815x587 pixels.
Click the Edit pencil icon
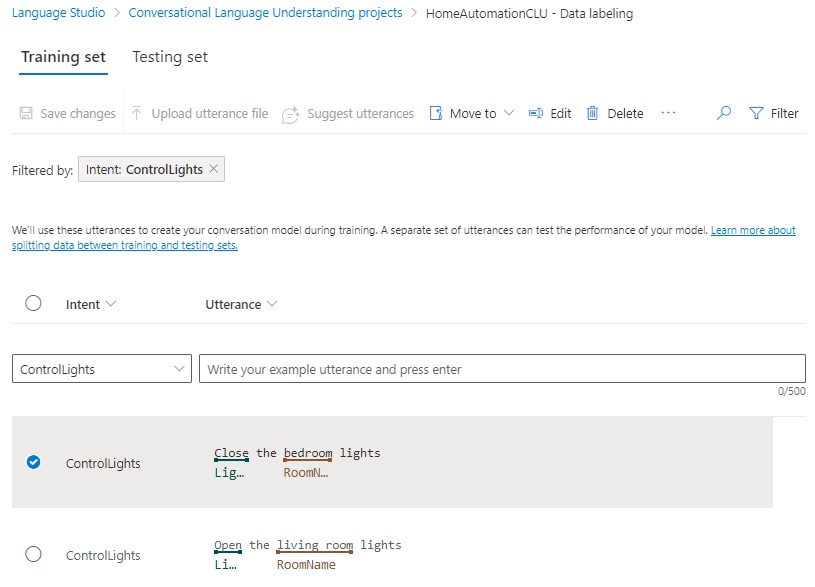pos(536,114)
